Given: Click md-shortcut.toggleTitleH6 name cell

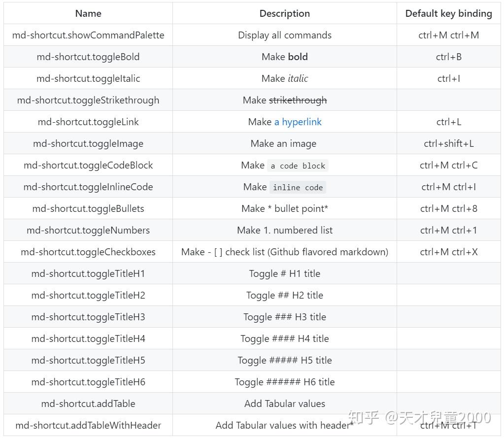Looking at the screenshot, I should point(88,382).
